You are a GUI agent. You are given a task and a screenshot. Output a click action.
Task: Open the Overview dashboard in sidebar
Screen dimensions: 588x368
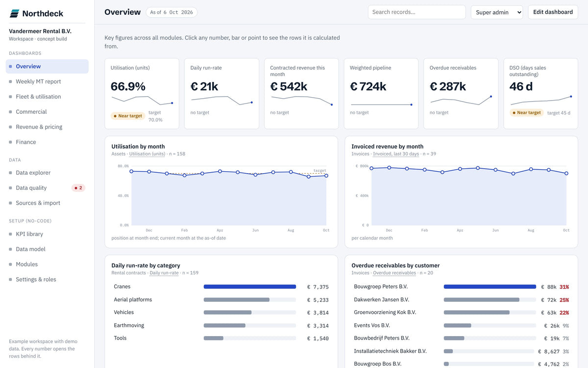click(47, 66)
